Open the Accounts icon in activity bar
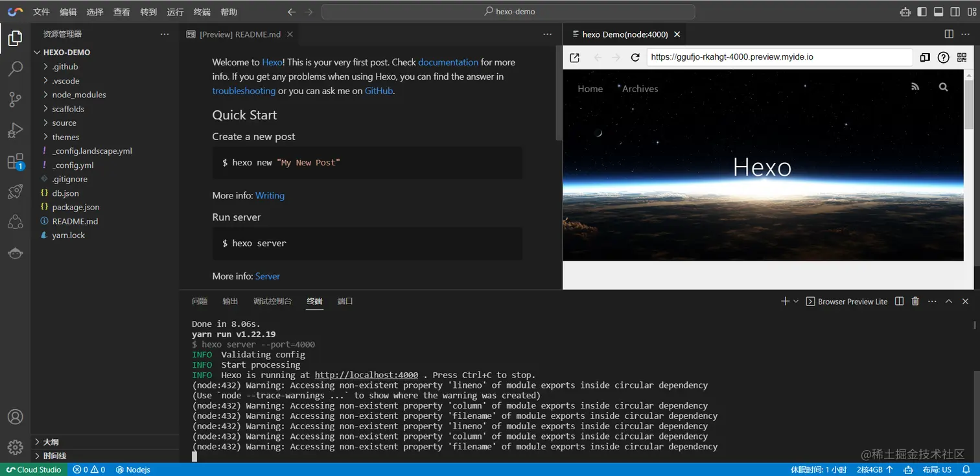This screenshot has width=980, height=476. pos(15,417)
